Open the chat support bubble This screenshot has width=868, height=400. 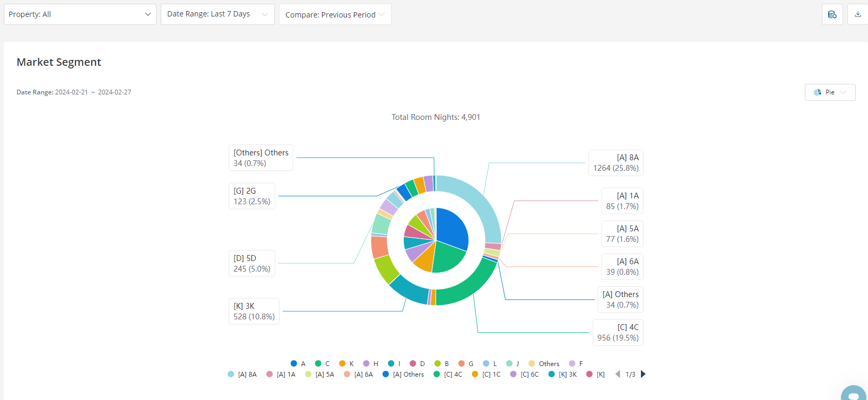(854, 393)
